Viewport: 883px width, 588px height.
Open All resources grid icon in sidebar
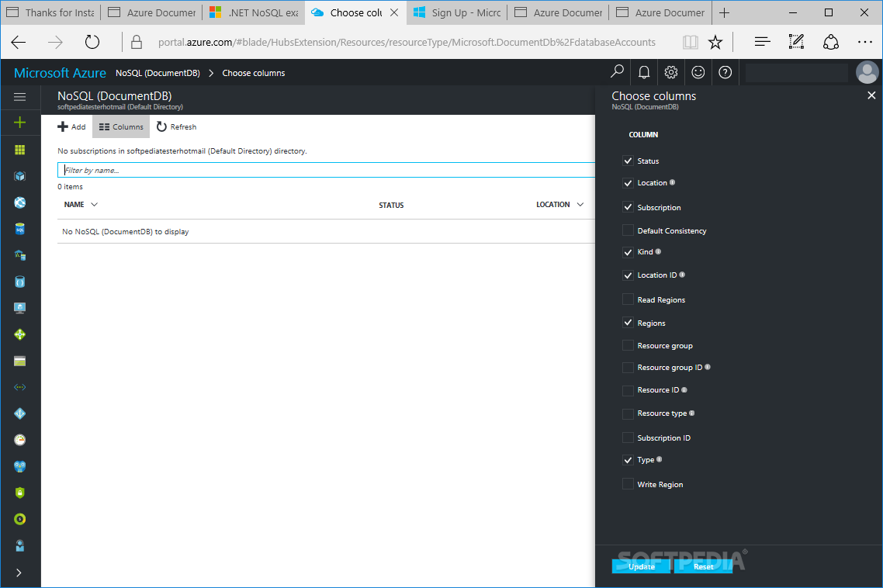coord(19,150)
